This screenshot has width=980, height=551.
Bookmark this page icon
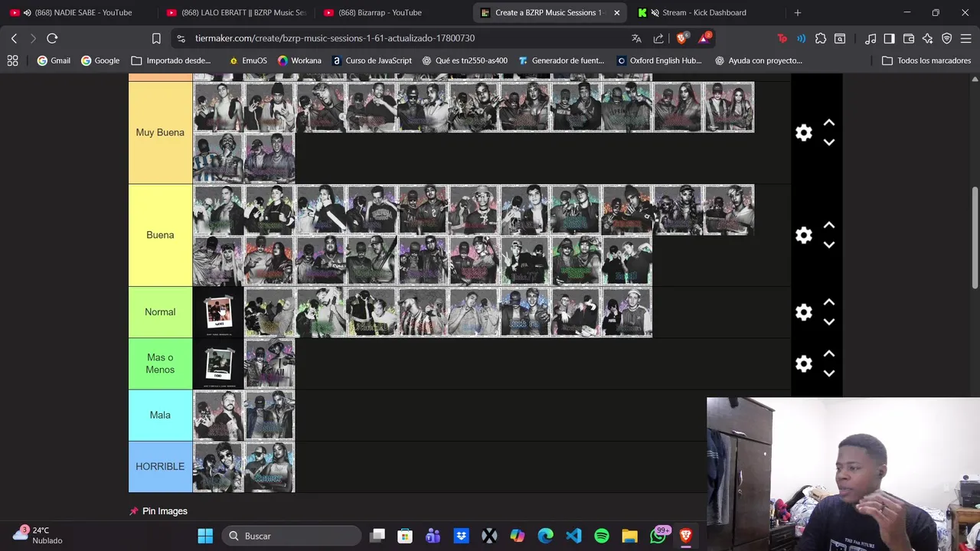pos(156,38)
